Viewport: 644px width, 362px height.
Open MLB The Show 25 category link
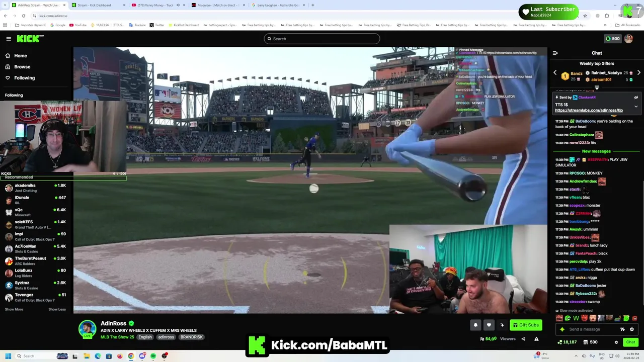click(117, 337)
